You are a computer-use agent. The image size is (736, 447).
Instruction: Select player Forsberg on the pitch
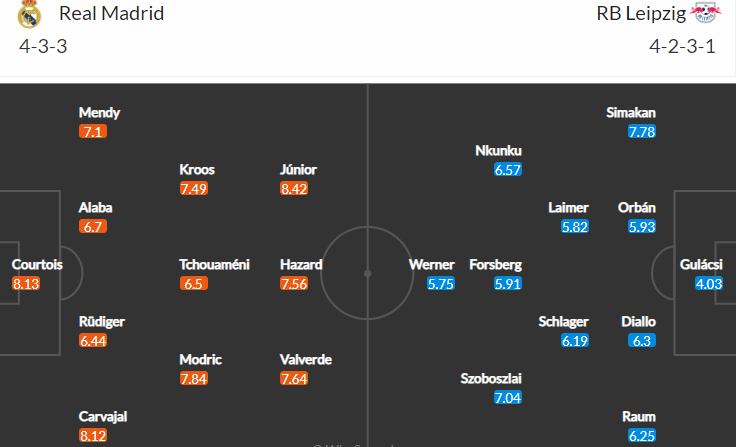495,264
